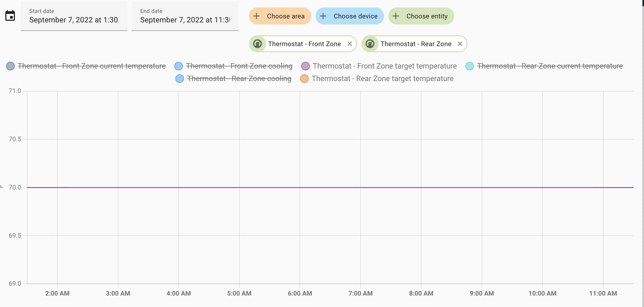Click the End date field
The width and height of the screenshot is (644, 307).
(x=185, y=16)
